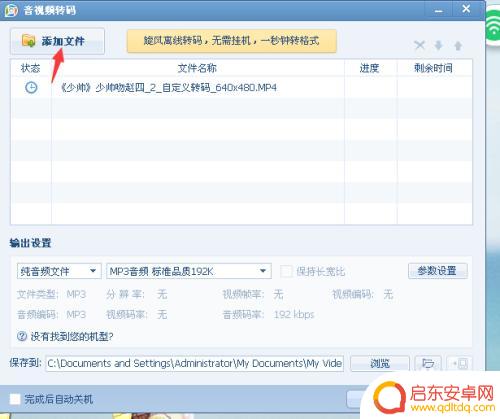Click the 保存到 path input field
This screenshot has width=500, height=419.
pos(195,363)
